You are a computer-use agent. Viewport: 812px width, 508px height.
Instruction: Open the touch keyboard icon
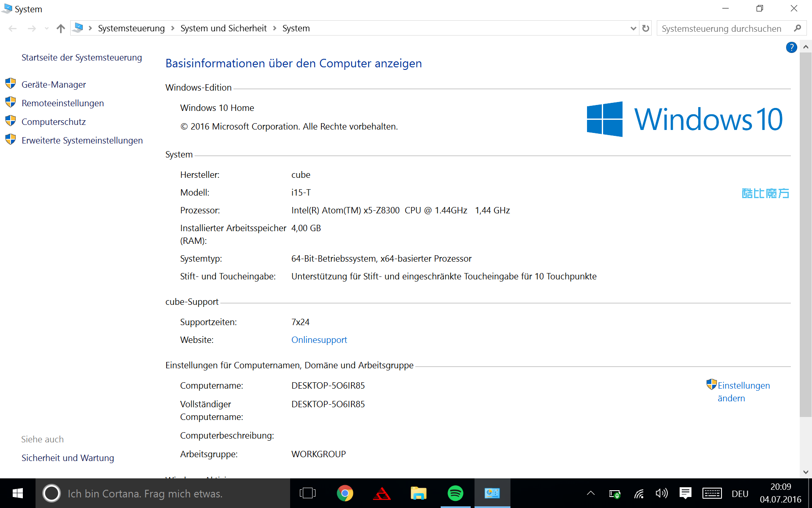tap(712, 493)
